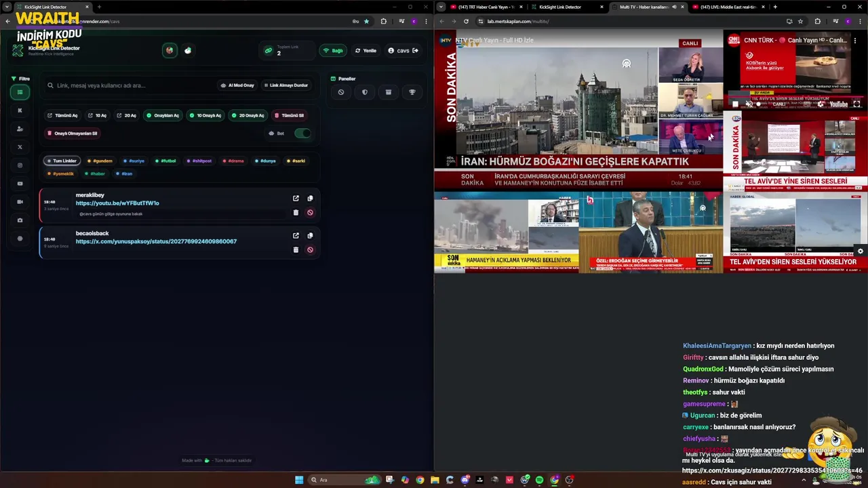Viewport: 868px width, 488px height.
Task: Open the youtu.be/wYFButTfW1o link
Action: [117, 203]
